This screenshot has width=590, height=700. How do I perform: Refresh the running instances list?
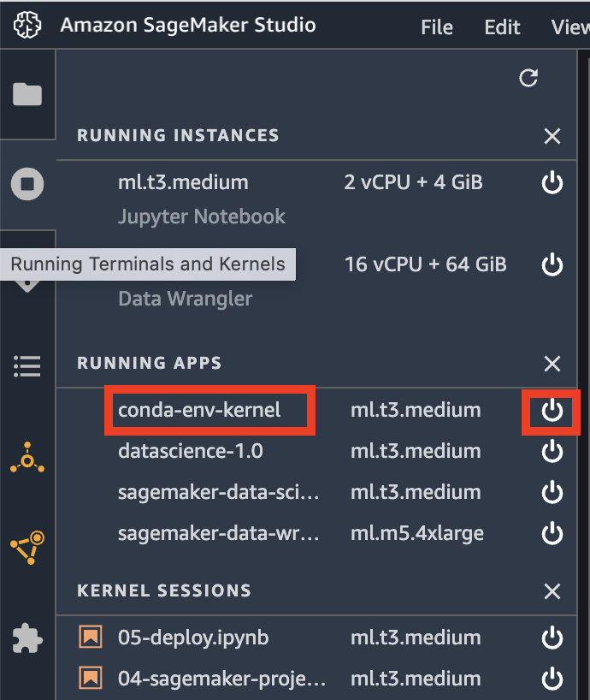coord(528,78)
